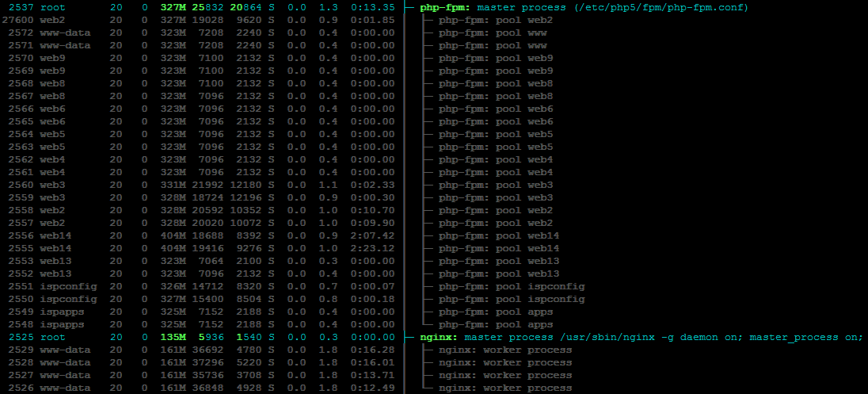
Task: Click PID 2571 owned by www-data
Action: 21,45
